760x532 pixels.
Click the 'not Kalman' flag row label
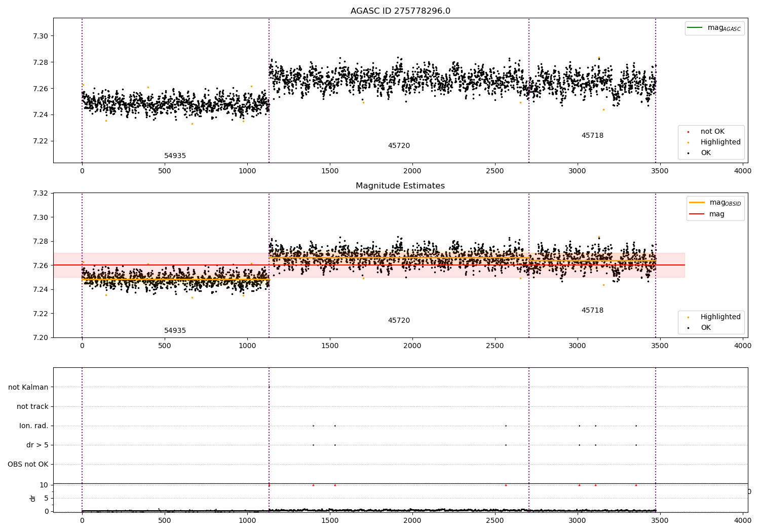tap(28, 388)
